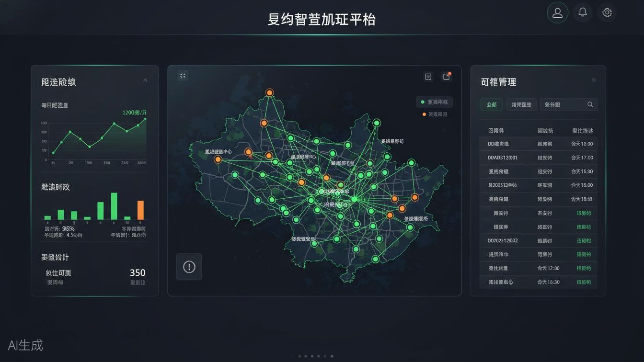Click the magnifier icon in the search box
Viewport: 644px width, 362px height.
click(x=590, y=104)
